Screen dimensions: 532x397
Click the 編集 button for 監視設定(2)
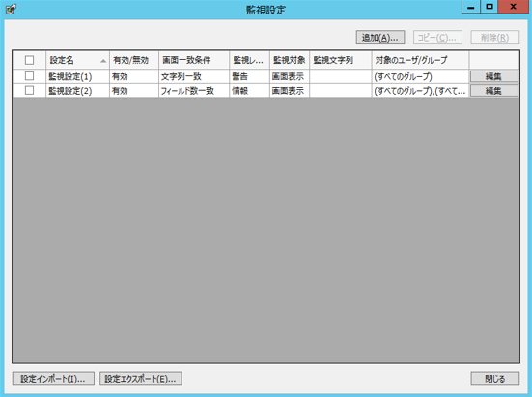pyautogui.click(x=493, y=91)
